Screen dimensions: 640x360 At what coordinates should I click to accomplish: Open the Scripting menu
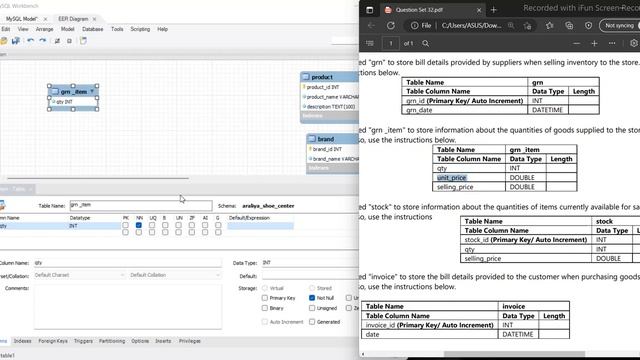pos(140,29)
